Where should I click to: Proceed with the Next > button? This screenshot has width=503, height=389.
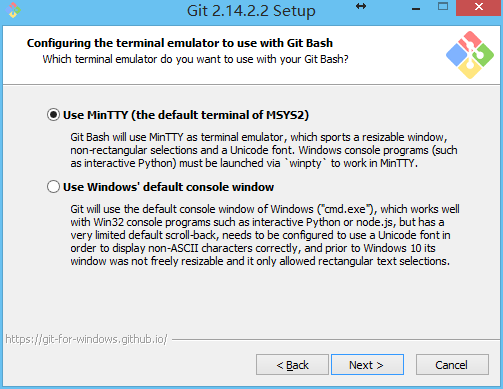(x=367, y=365)
